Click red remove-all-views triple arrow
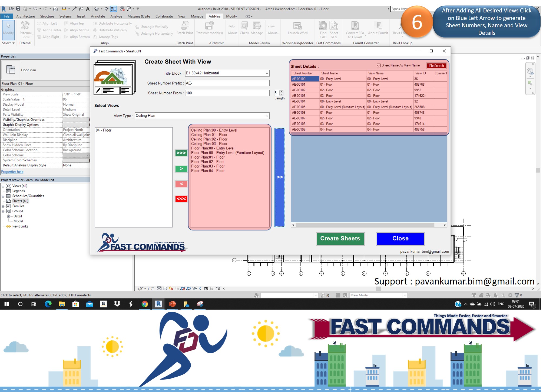 [x=181, y=199]
